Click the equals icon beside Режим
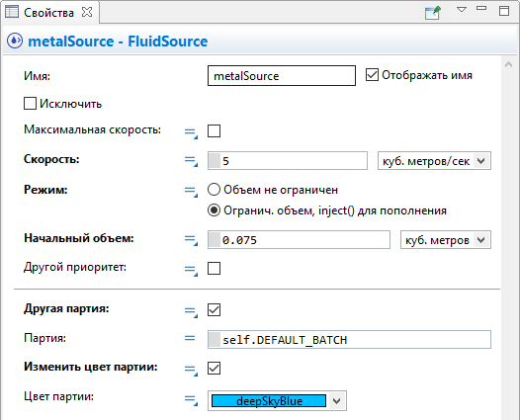Viewport: 520px width, 420px height. click(x=191, y=192)
